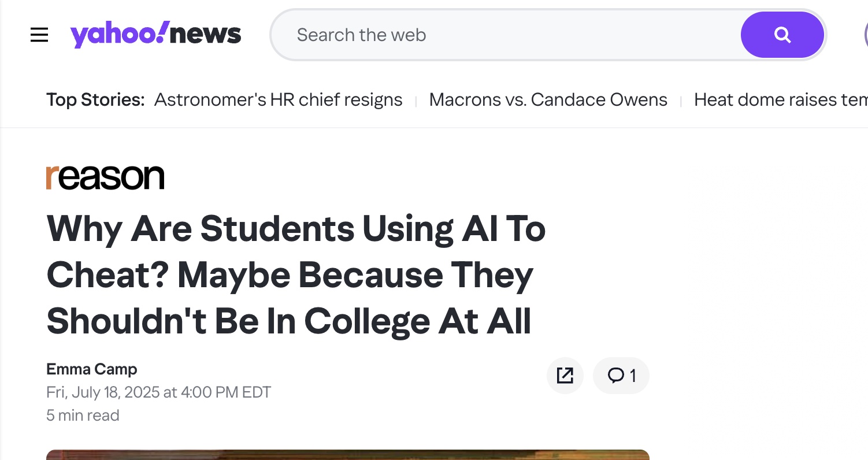Click author name Emma Camp

coord(92,369)
